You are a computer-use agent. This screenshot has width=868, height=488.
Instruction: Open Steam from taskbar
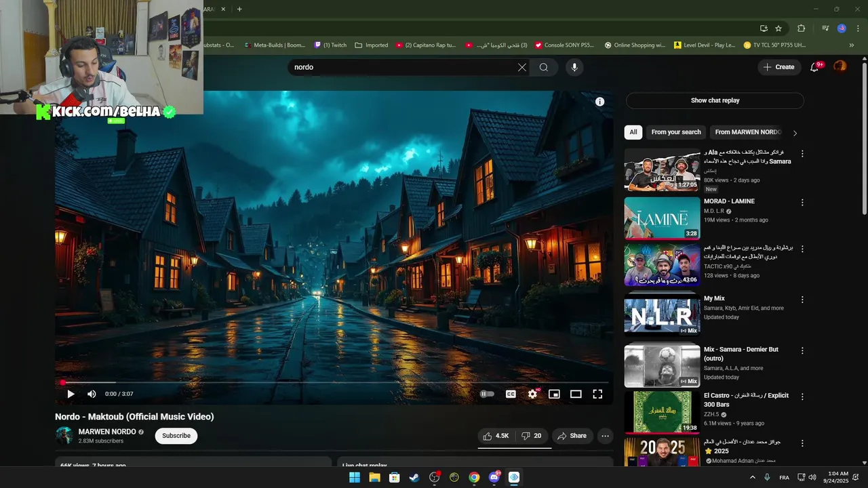[x=414, y=477]
